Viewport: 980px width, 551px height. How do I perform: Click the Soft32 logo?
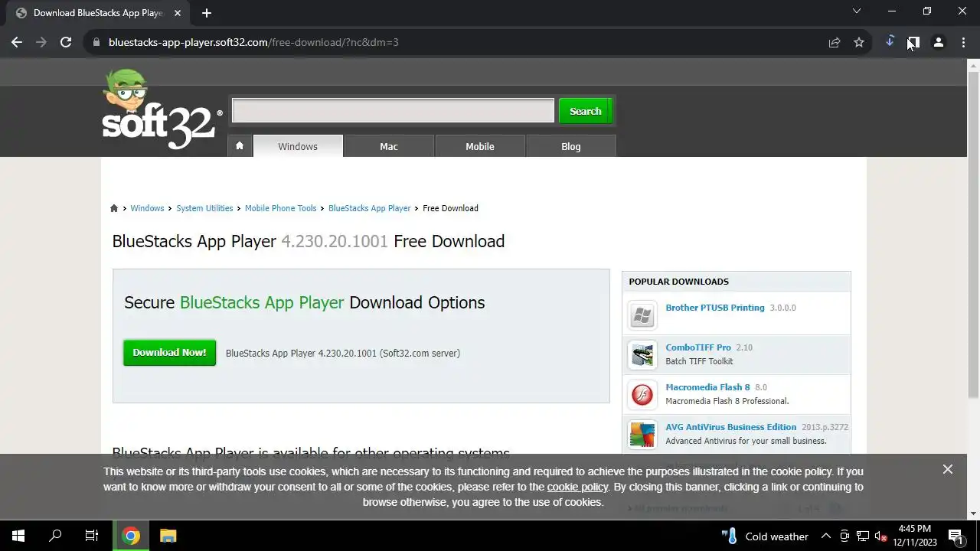point(162,109)
